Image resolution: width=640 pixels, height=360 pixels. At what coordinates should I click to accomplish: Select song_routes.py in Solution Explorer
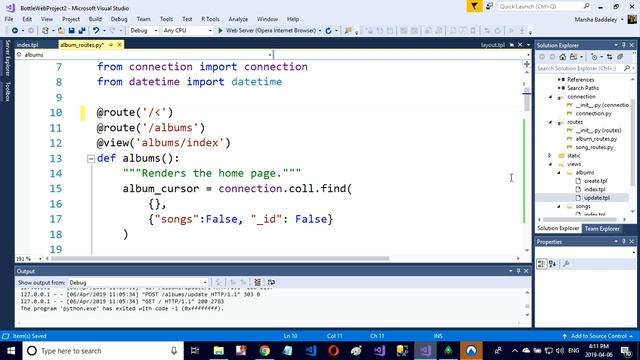(x=594, y=147)
